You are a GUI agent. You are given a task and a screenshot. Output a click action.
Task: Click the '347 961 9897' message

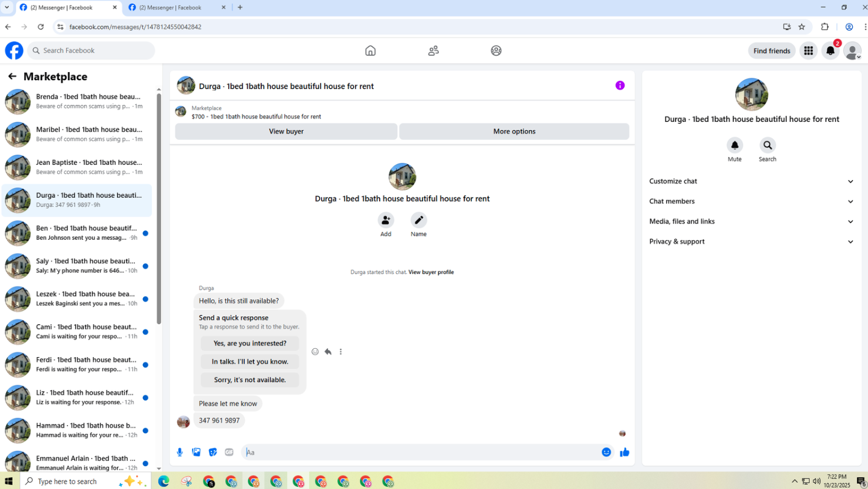pos(219,420)
